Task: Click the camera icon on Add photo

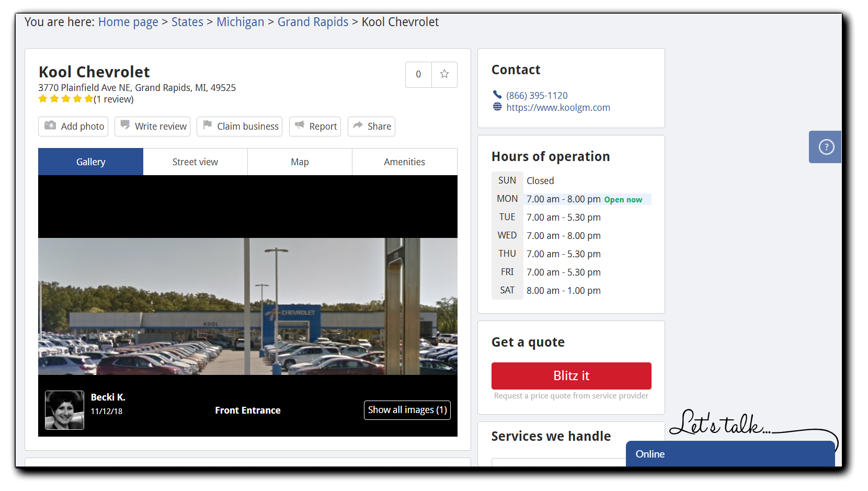Action: click(x=50, y=125)
